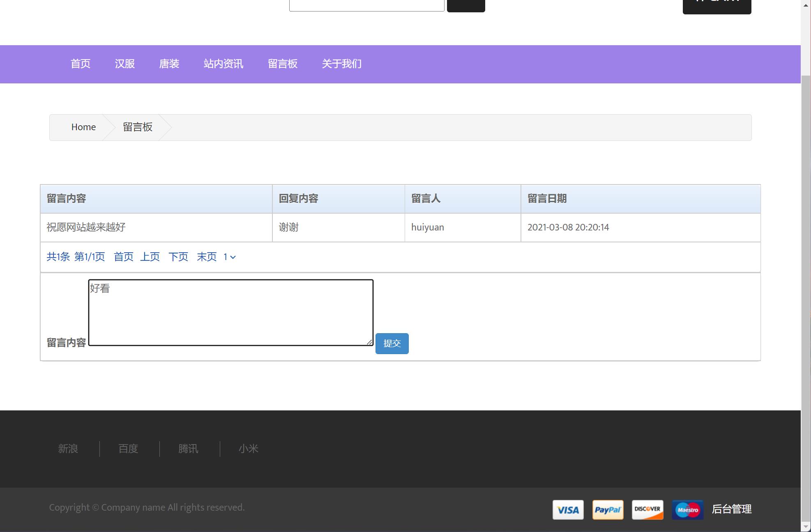Open the 关于我们 page
The image size is (811, 532).
tap(342, 64)
